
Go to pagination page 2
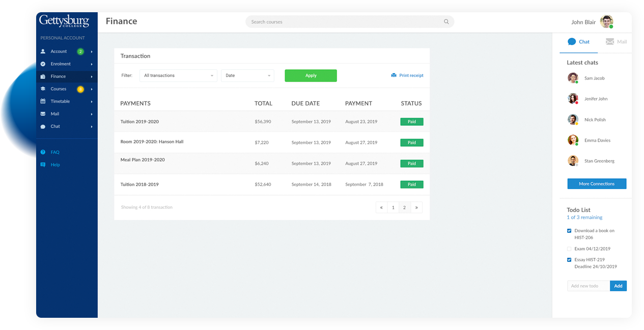(x=405, y=207)
